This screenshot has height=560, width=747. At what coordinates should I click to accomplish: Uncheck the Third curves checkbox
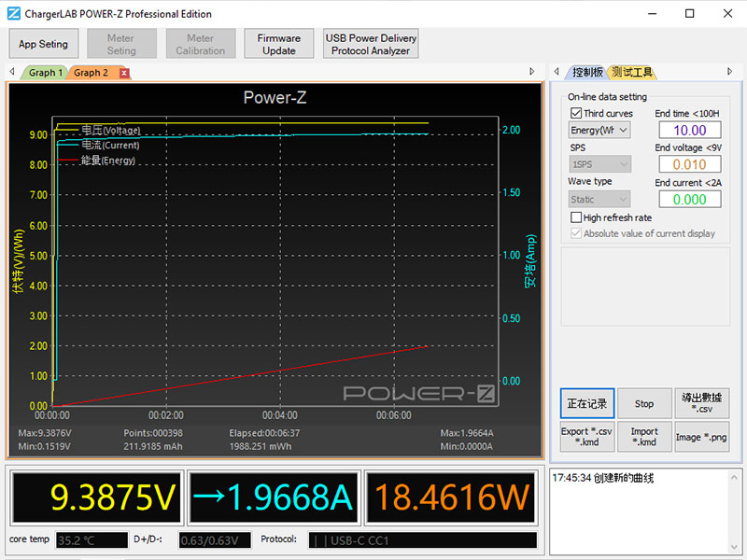[576, 113]
